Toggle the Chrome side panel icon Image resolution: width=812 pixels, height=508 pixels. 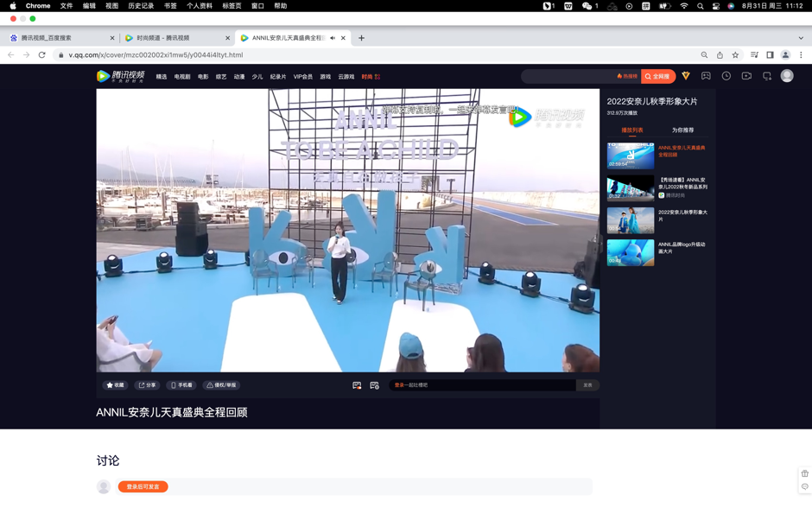tap(770, 55)
